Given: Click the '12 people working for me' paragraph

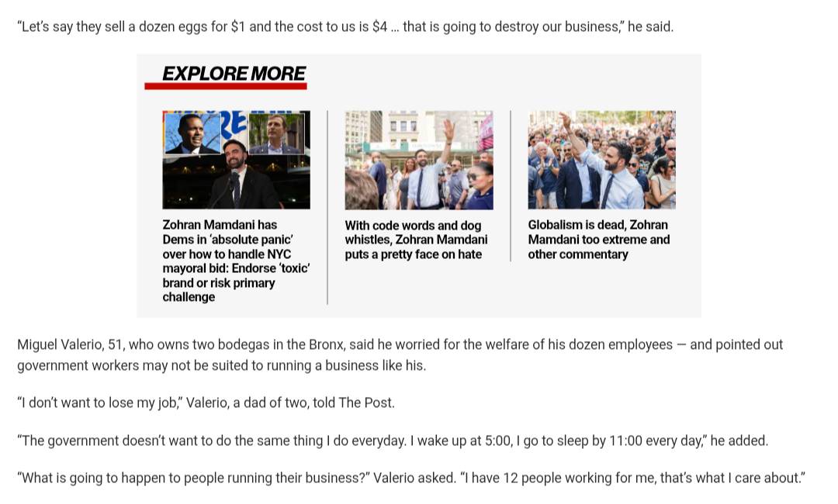Looking at the screenshot, I should pyautogui.click(x=411, y=478).
